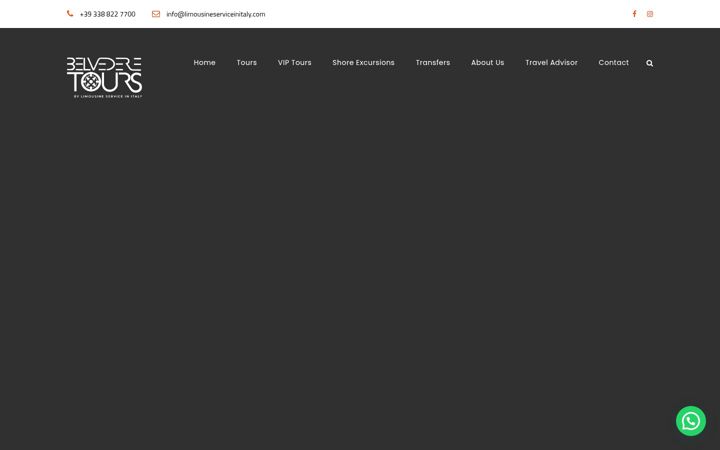Start a WhatsApp chat via green button
The image size is (720, 450).
(691, 421)
